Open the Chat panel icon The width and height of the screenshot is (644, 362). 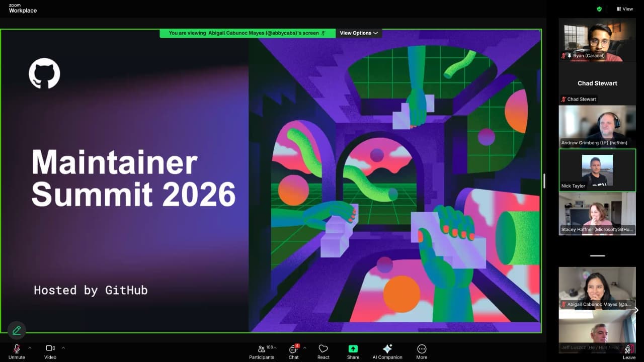coord(293,349)
